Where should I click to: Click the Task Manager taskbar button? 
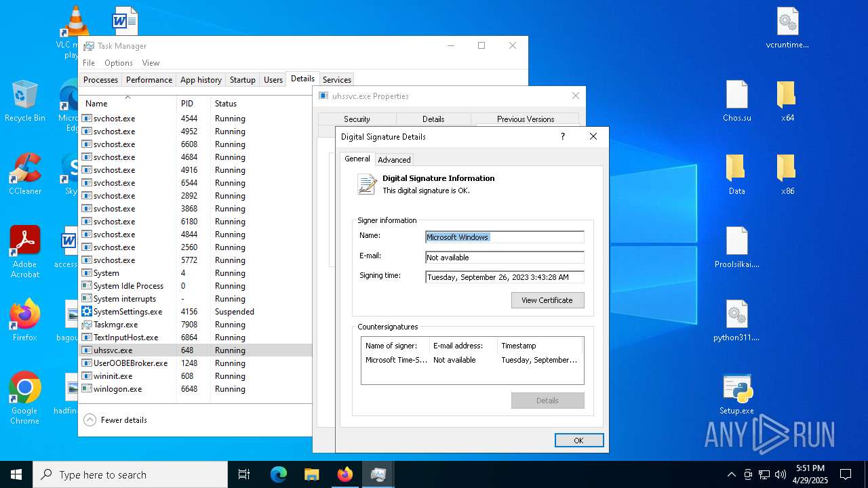[378, 474]
